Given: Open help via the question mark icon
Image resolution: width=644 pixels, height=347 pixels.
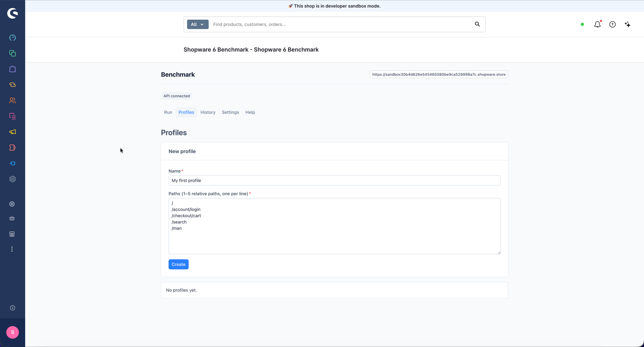Looking at the screenshot, I should pyautogui.click(x=612, y=24).
